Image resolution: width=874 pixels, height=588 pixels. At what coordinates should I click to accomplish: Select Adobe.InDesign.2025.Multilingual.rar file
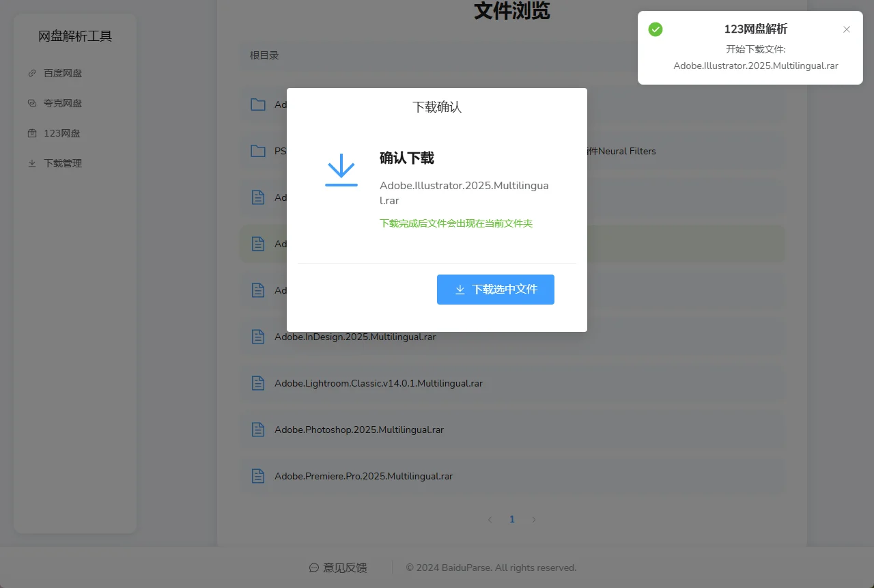(x=512, y=337)
